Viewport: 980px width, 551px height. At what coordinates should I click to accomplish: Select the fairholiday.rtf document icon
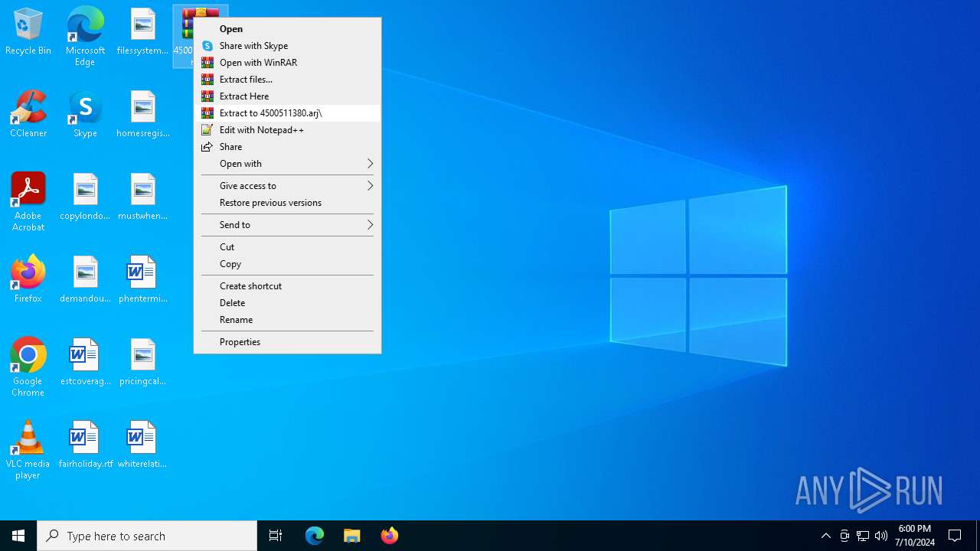click(85, 445)
